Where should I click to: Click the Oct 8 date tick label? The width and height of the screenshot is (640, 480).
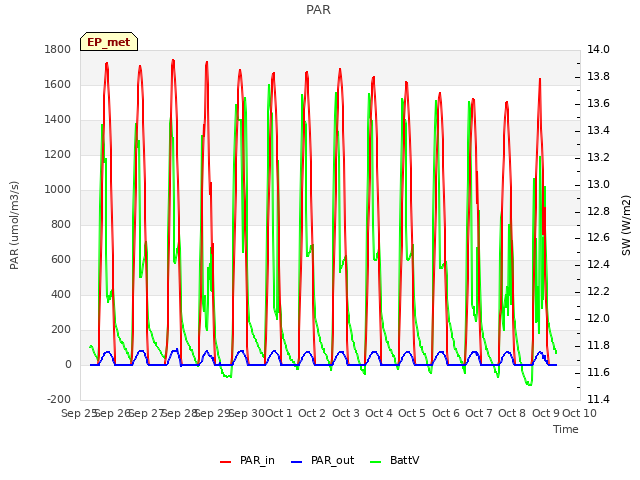[x=512, y=413]
